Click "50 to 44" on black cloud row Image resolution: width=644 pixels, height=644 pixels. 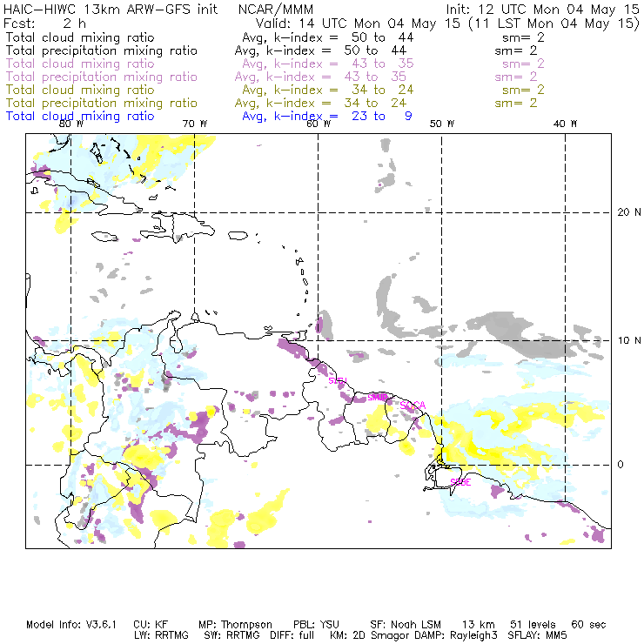[382, 37]
